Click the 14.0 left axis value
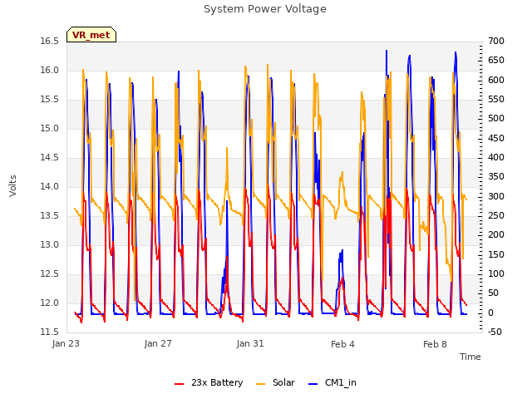This screenshot has height=399, width=532. tap(50, 186)
